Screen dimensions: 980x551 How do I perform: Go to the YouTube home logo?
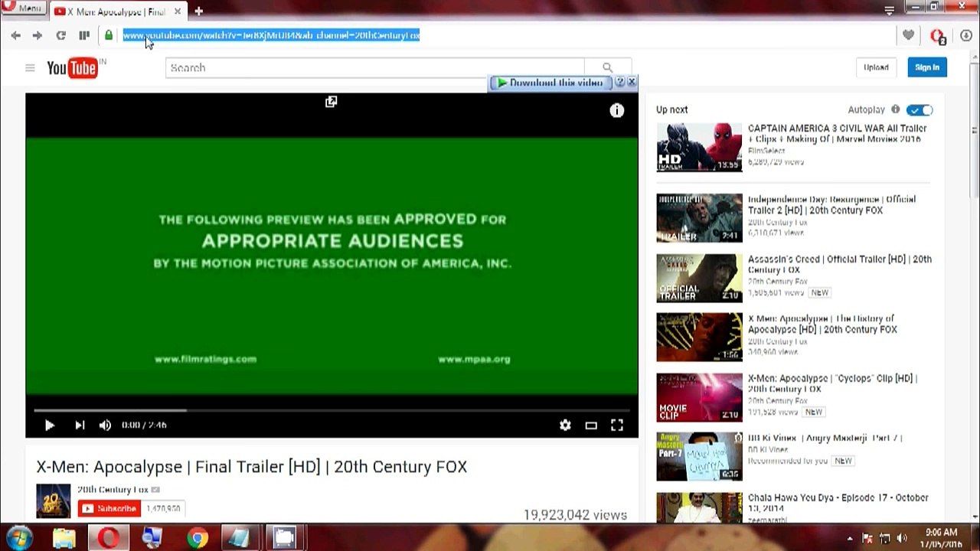73,67
